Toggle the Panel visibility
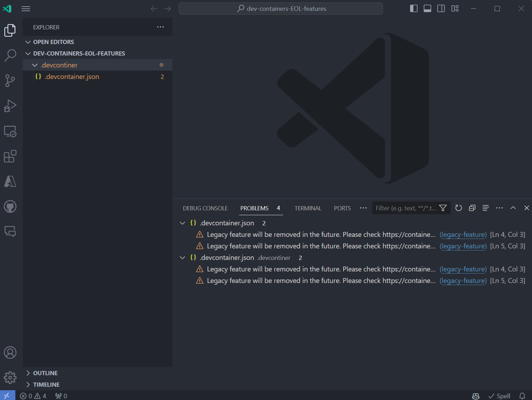This screenshot has height=400, width=532. 427,8
